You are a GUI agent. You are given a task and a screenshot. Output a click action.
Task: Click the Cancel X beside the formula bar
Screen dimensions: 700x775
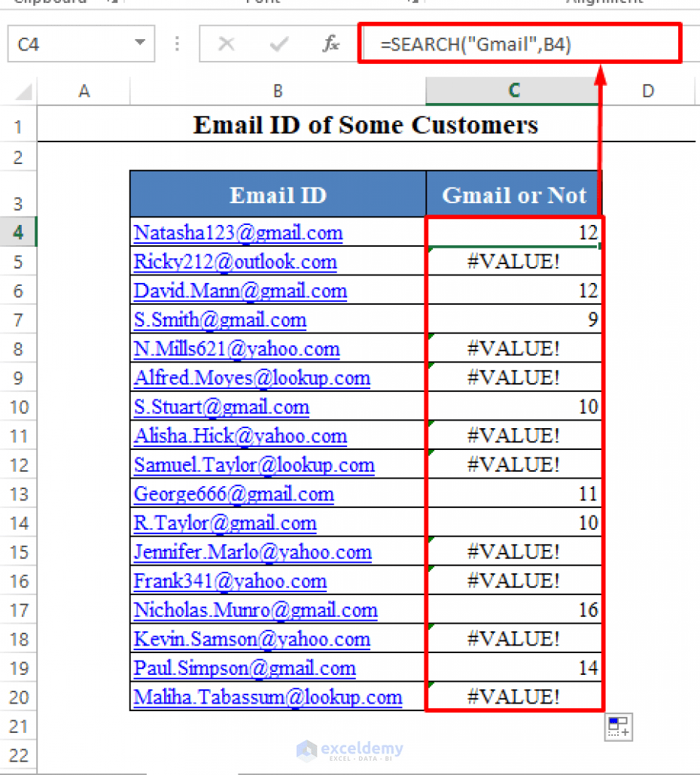click(x=228, y=44)
